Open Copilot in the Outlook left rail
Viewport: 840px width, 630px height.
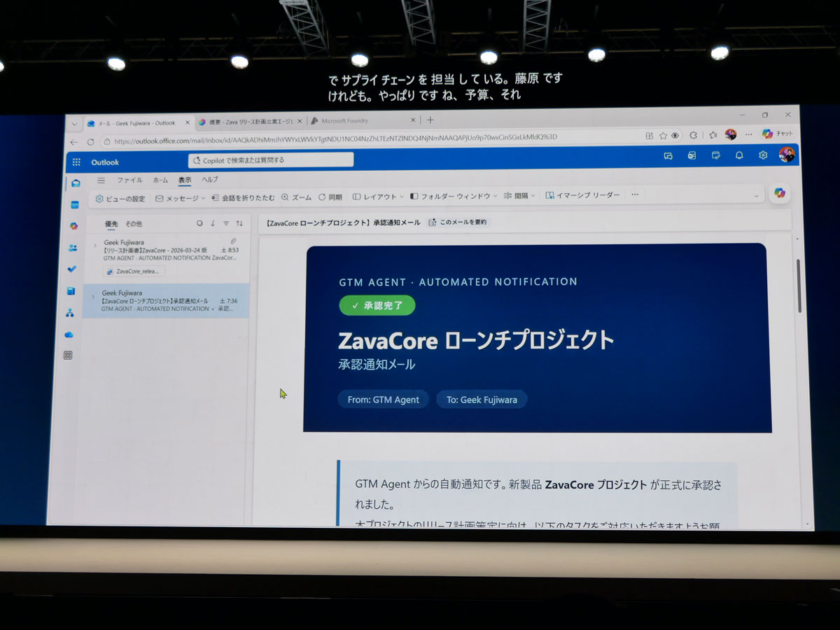click(73, 225)
